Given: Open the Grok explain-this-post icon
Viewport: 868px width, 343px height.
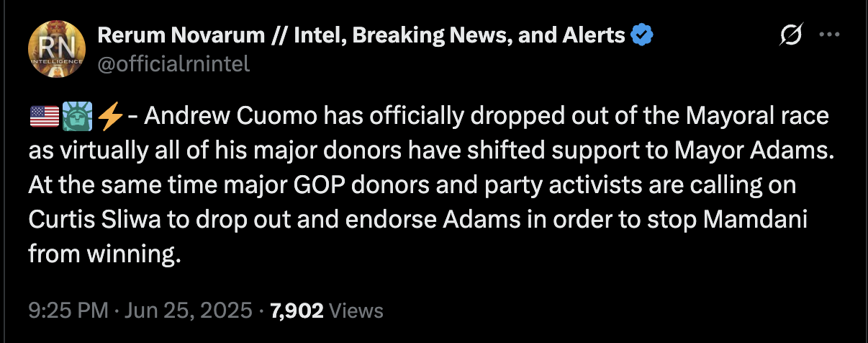Looking at the screenshot, I should [x=792, y=35].
